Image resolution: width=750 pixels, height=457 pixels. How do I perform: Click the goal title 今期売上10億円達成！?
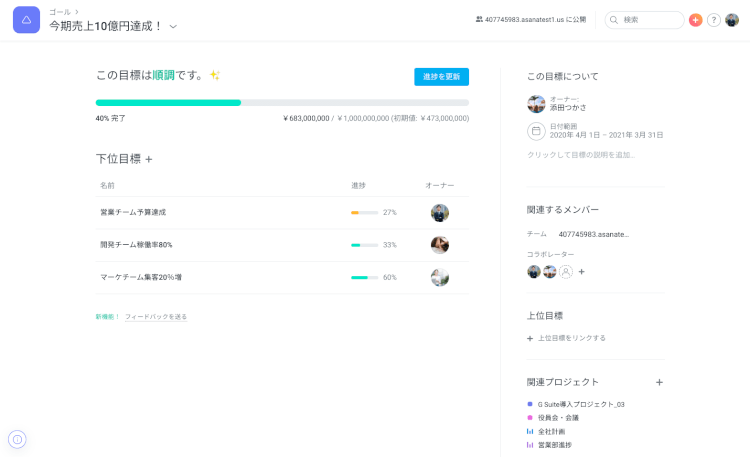pos(106,26)
